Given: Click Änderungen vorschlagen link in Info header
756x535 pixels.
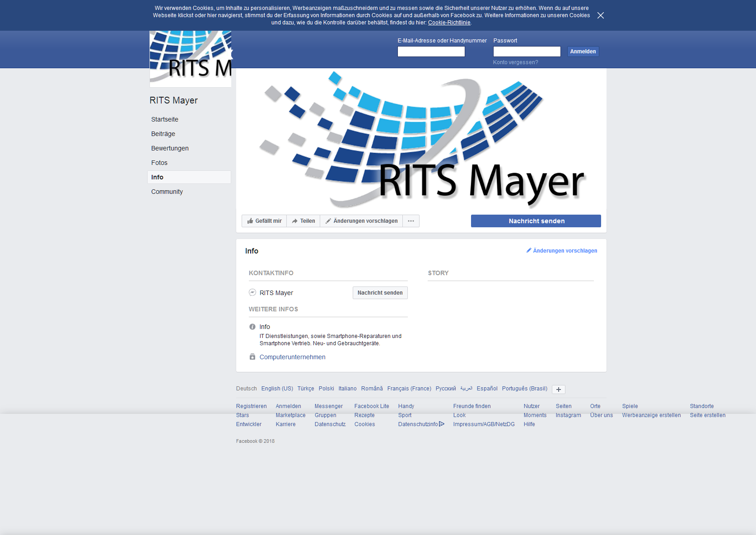Looking at the screenshot, I should pyautogui.click(x=562, y=251).
